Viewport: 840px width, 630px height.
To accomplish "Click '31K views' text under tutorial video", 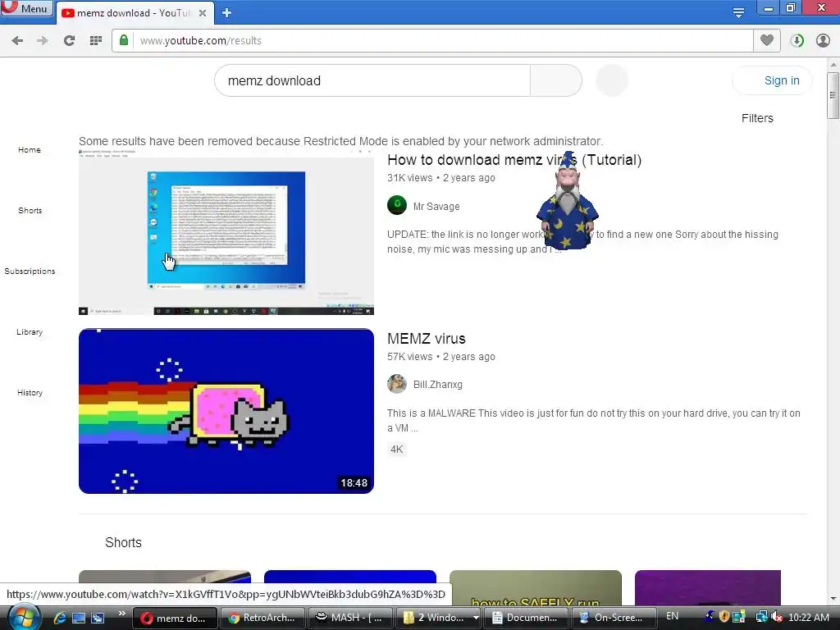I will tap(409, 178).
